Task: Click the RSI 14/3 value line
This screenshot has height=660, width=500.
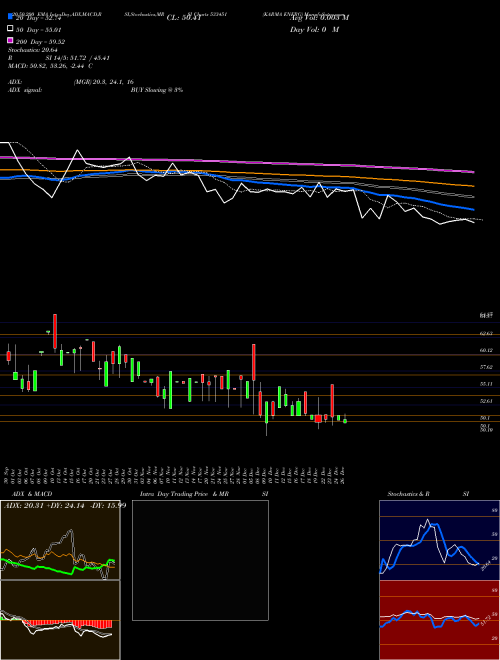Action: [59, 58]
